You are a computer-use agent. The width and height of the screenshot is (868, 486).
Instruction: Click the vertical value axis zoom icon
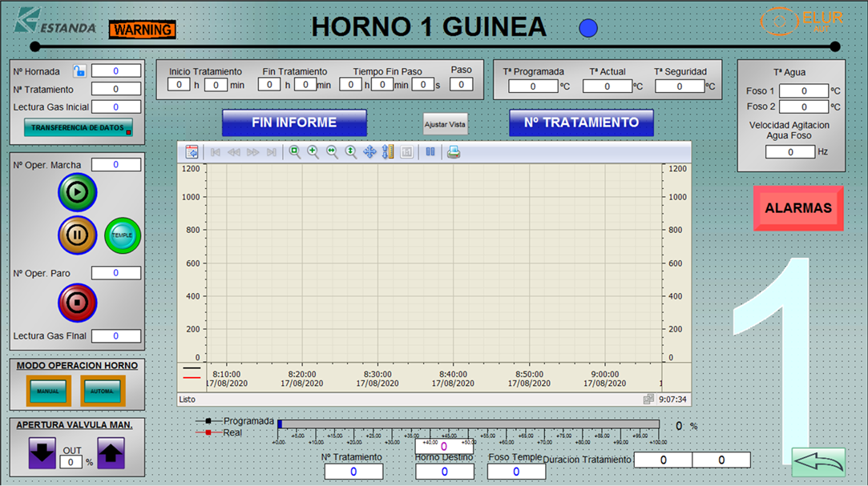point(350,152)
